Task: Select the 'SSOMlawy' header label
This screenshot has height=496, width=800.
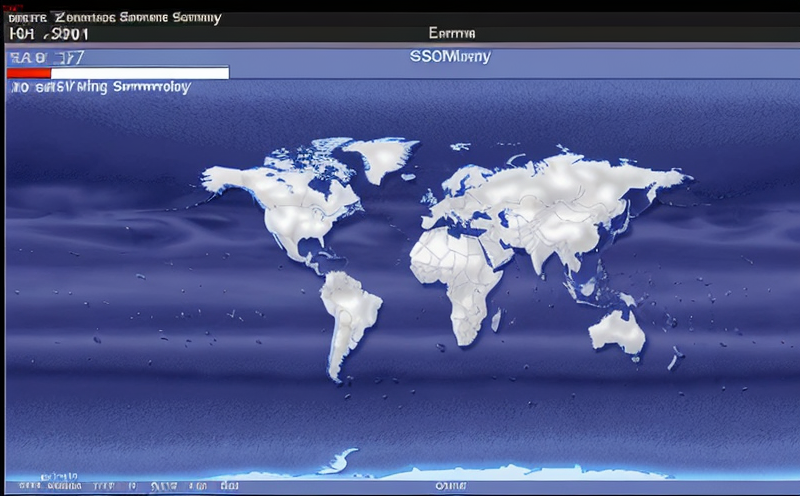Action: [450, 56]
